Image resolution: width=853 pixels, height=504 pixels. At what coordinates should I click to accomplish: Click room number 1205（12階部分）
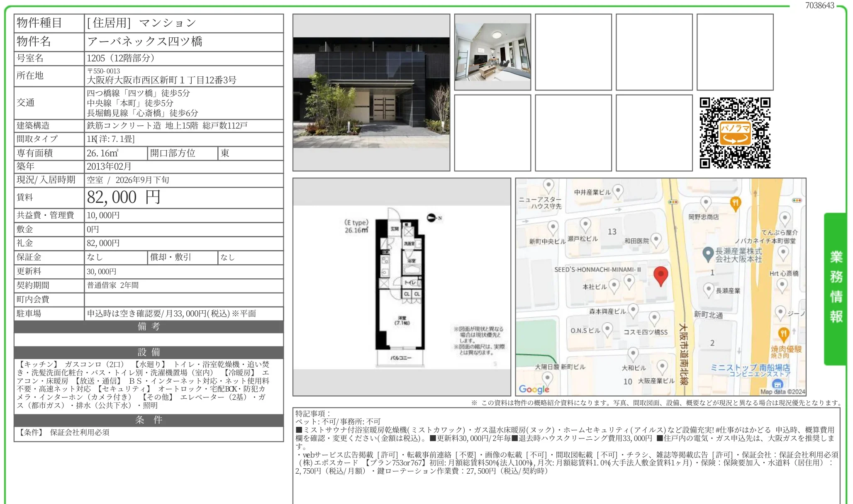(121, 58)
